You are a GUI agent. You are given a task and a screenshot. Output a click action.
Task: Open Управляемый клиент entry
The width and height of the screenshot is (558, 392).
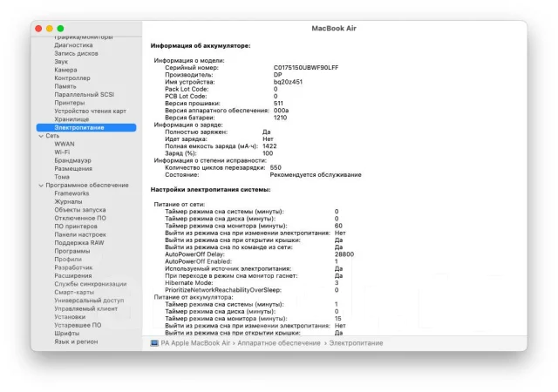85,308
